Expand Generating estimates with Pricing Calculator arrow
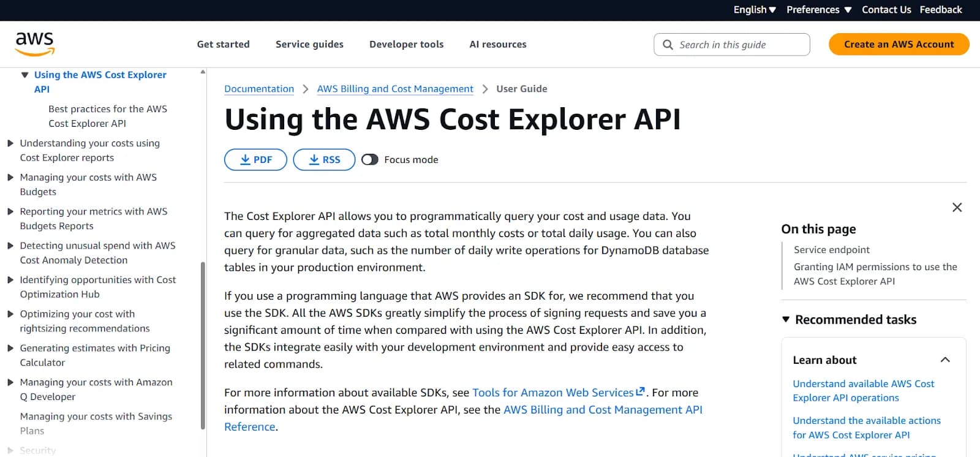 click(10, 349)
